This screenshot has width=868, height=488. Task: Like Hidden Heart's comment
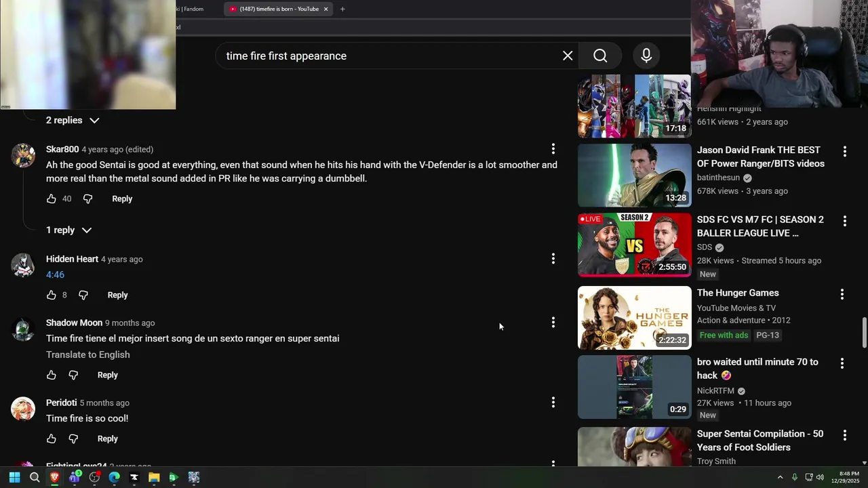coord(52,295)
